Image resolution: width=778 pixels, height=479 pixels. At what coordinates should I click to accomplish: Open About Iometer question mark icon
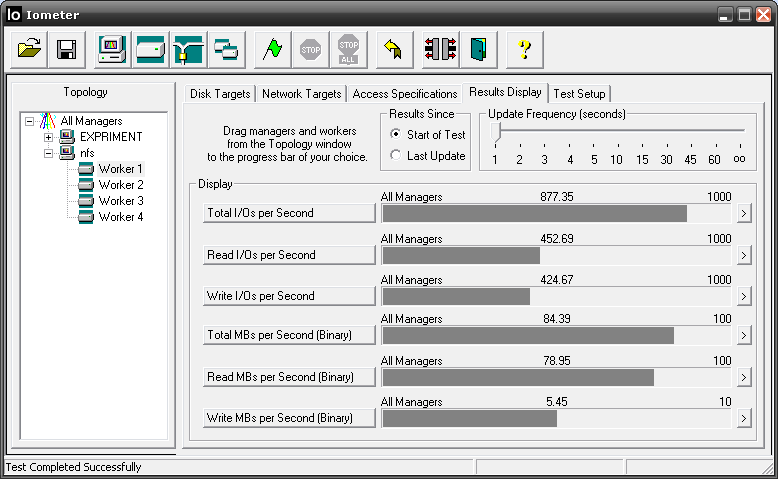[x=524, y=50]
